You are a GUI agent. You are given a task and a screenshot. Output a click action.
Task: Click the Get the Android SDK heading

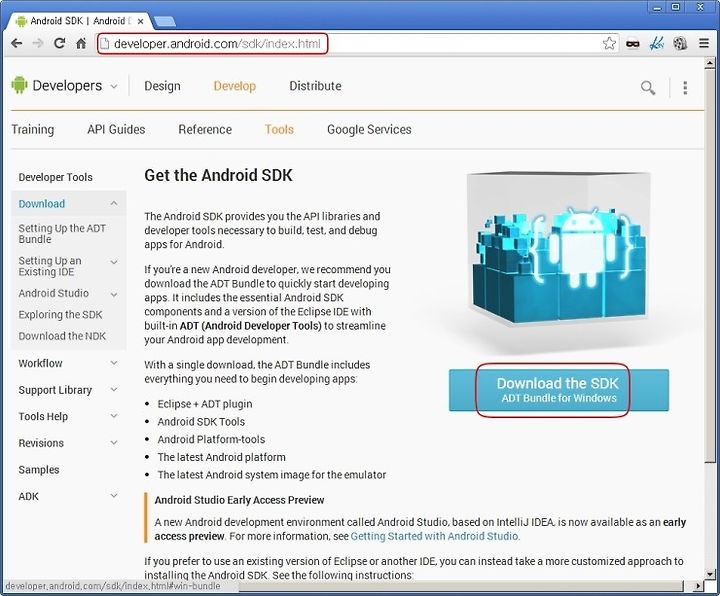click(x=218, y=175)
